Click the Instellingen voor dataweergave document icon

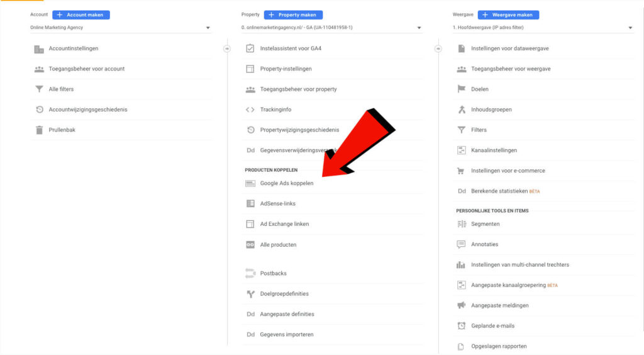[x=461, y=48]
